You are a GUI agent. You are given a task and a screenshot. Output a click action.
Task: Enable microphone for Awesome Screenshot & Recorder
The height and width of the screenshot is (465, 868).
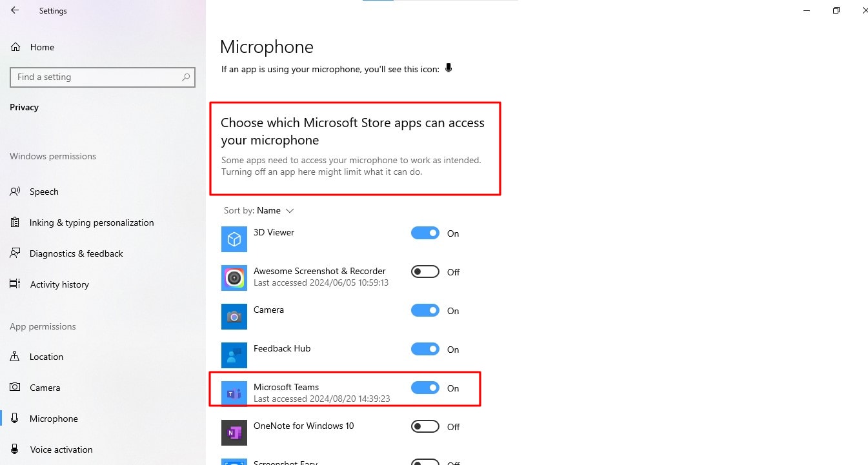[x=425, y=272]
